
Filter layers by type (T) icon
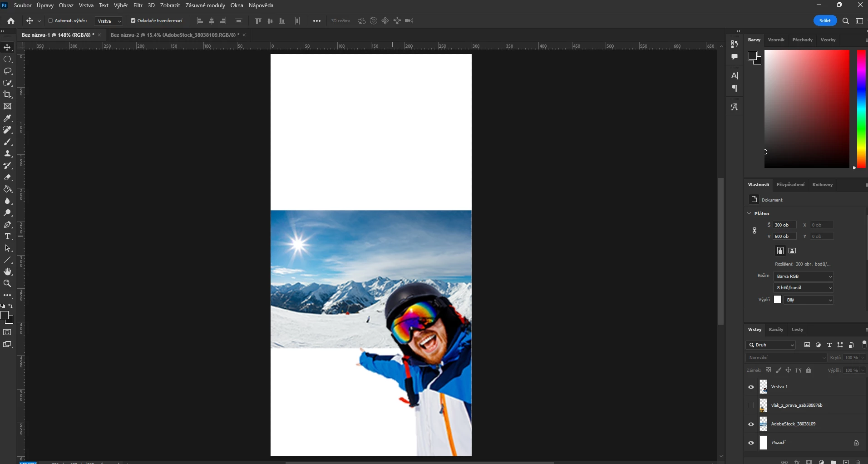pos(829,345)
